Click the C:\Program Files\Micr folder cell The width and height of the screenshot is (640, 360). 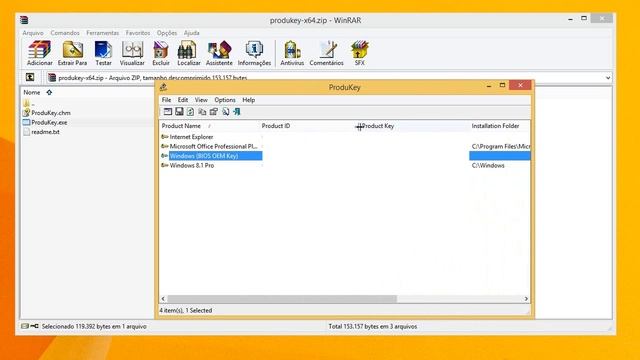501,146
